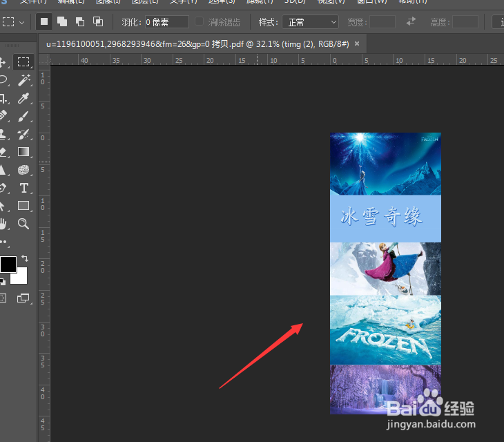This screenshot has width=504, height=442.
Task: Select the Gradient tool
Action: tap(23, 152)
